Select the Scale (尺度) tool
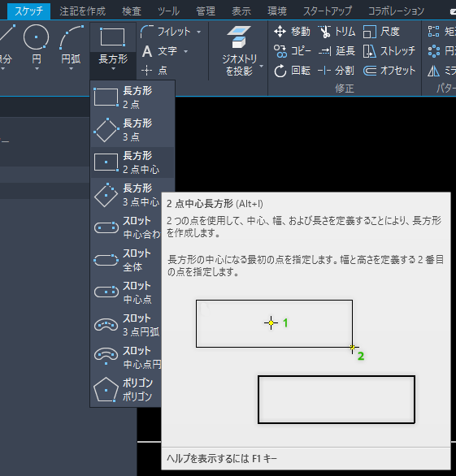This screenshot has width=456, height=476. [381, 32]
